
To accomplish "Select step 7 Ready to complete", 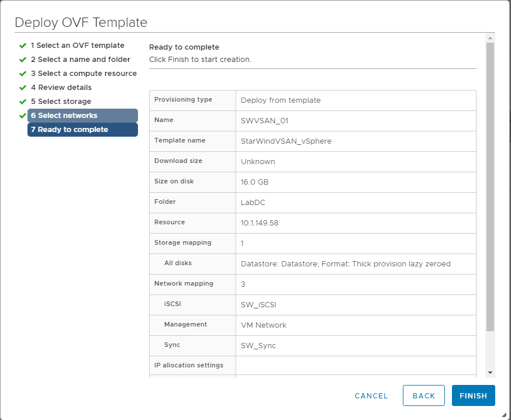I will (x=82, y=130).
